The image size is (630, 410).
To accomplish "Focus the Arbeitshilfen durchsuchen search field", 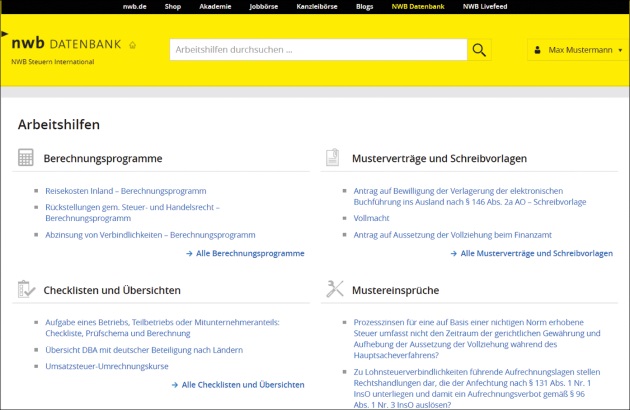I will (x=318, y=49).
